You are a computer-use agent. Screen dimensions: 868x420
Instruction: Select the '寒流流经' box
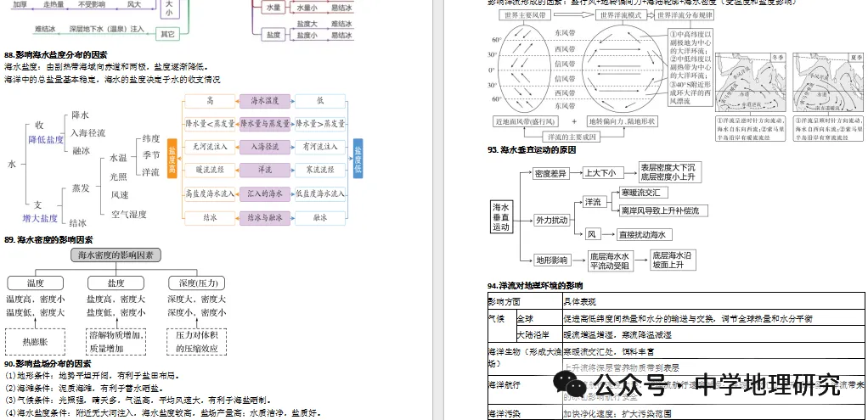(x=320, y=170)
